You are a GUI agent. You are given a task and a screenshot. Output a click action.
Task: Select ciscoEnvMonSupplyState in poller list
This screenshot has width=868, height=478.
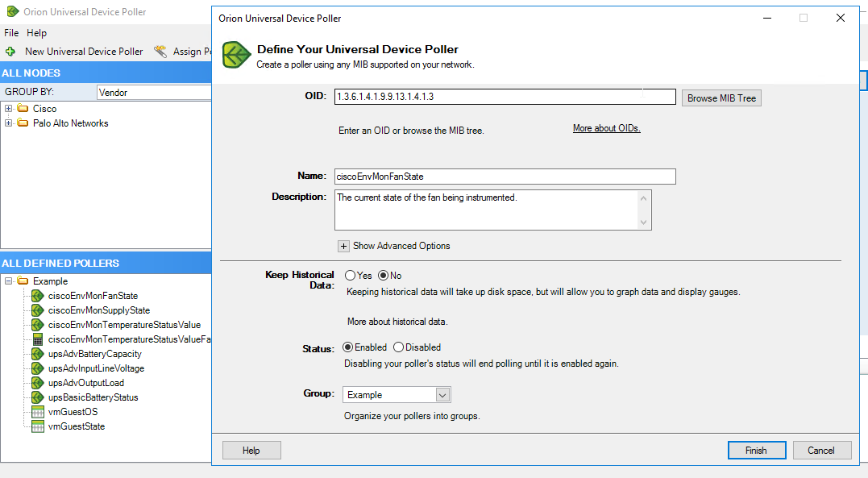click(99, 310)
